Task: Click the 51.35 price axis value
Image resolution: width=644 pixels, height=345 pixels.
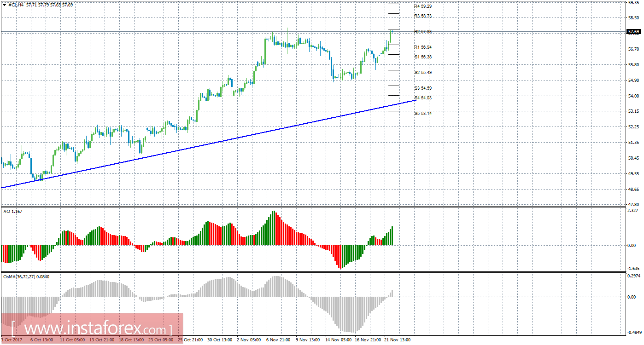Action: [x=633, y=143]
